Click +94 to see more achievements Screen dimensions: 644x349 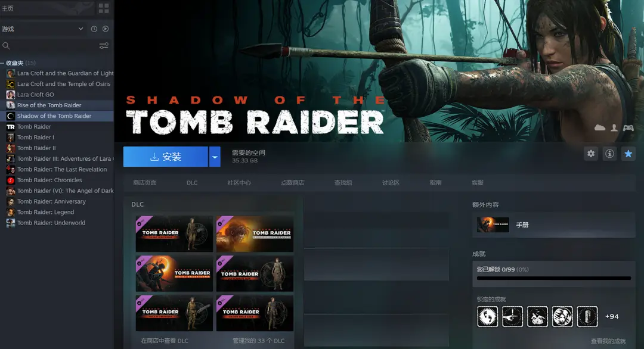[612, 317]
